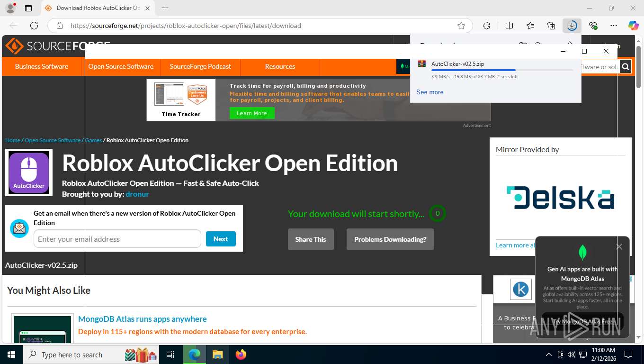Click the Next button
The height and width of the screenshot is (364, 644).
(221, 239)
